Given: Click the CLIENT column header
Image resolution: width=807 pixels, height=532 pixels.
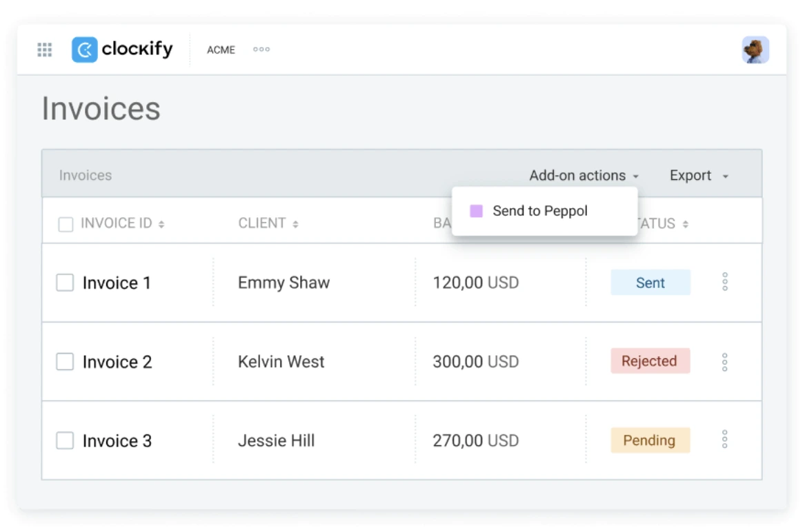Looking at the screenshot, I should pyautogui.click(x=262, y=223).
